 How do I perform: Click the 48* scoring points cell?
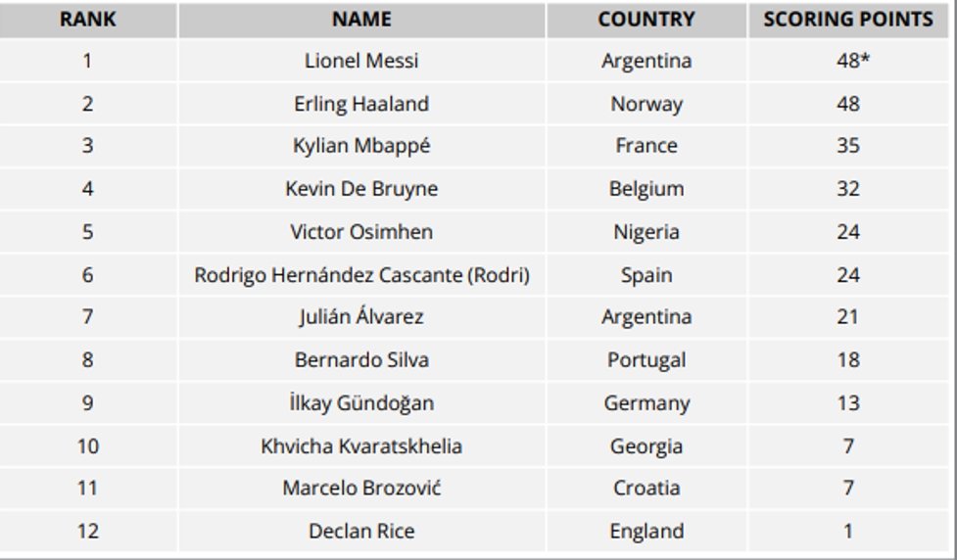[x=848, y=61]
